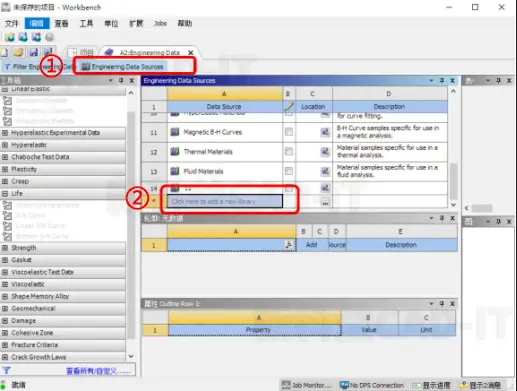Open the Job Monitor status bar item
This screenshot has width=517, height=391.
(306, 385)
